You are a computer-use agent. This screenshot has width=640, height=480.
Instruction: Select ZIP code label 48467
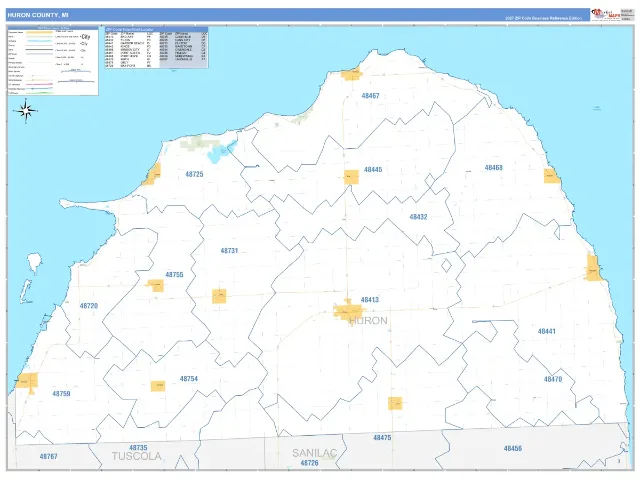(370, 96)
